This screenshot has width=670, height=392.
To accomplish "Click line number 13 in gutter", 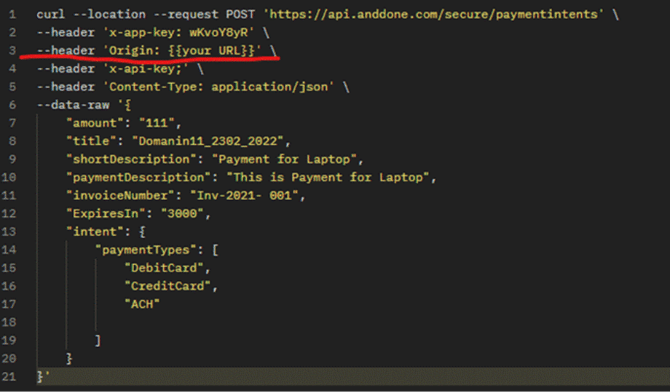I will [x=9, y=232].
